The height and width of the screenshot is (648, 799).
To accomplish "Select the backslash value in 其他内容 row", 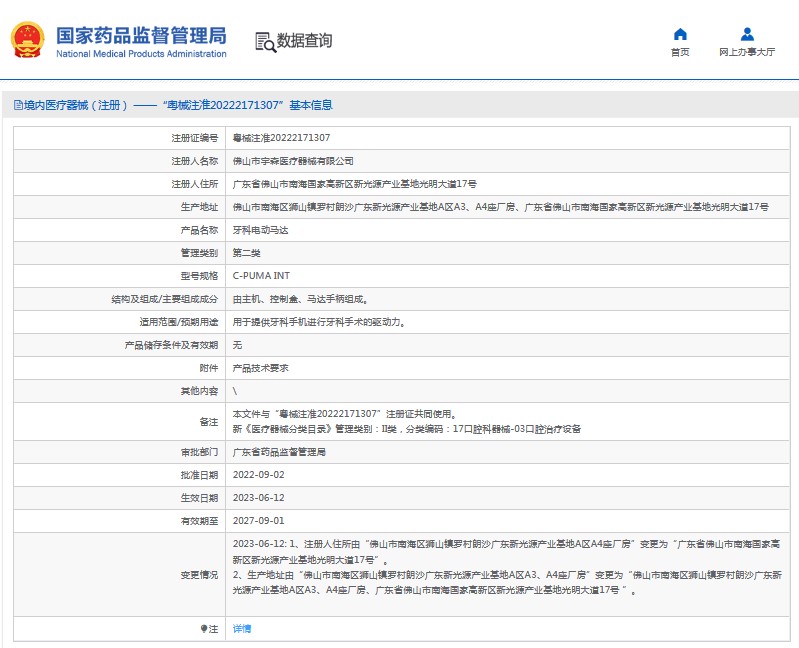I will coord(235,391).
